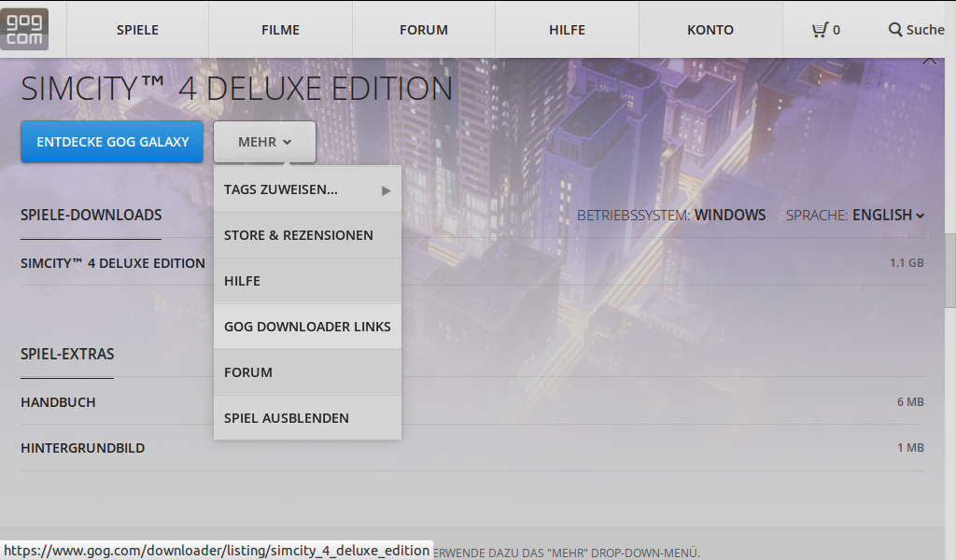Select HILFE in the Mehr dropdown

point(307,281)
